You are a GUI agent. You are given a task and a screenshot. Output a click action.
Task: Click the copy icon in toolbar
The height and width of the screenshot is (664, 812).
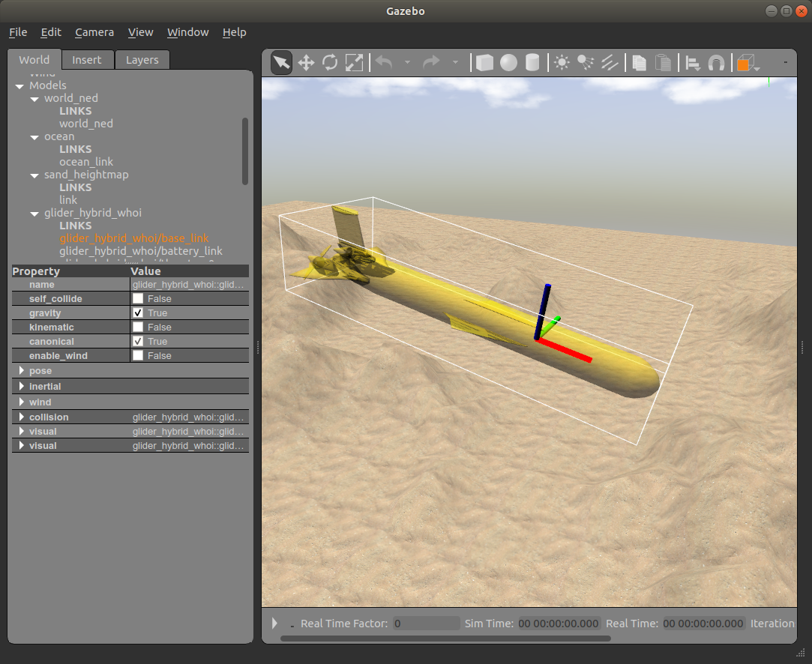(x=639, y=63)
